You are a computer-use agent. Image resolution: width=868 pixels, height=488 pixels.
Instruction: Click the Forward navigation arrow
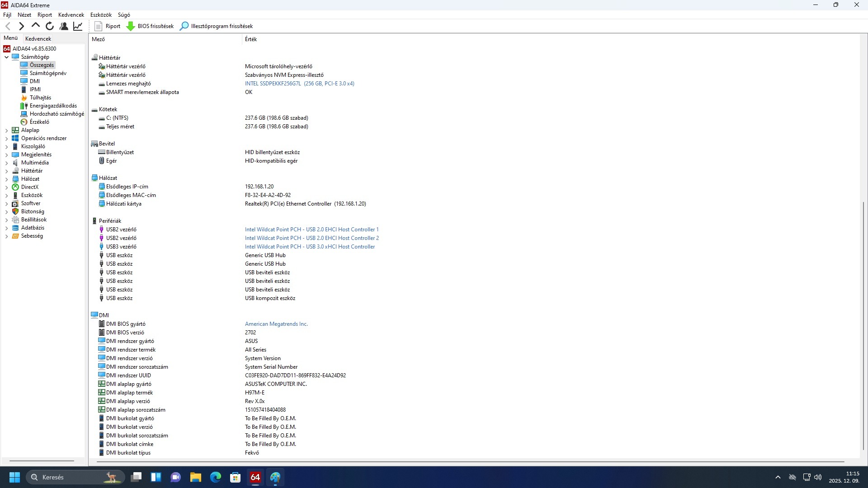pyautogui.click(x=21, y=26)
